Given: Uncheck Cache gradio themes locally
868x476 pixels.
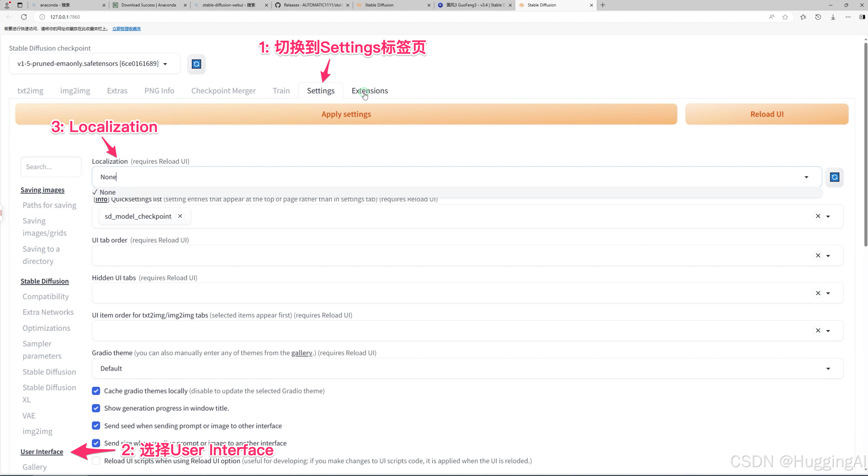Looking at the screenshot, I should pyautogui.click(x=96, y=391).
